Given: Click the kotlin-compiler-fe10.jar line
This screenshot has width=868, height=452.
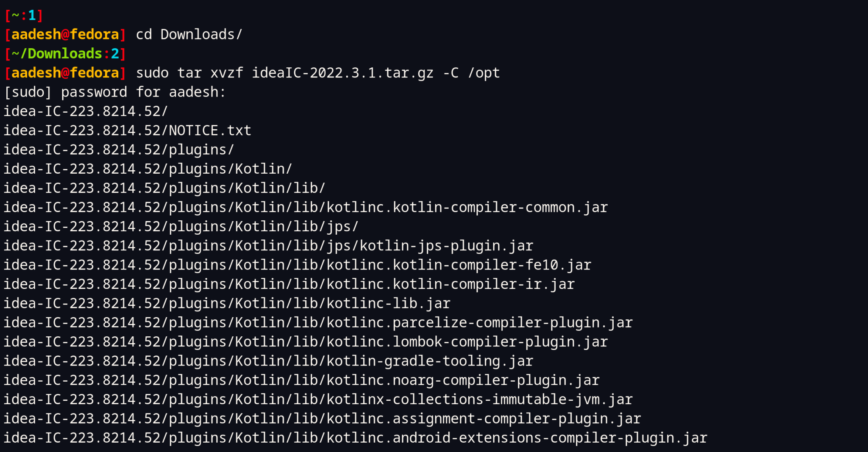Looking at the screenshot, I should 298,265.
